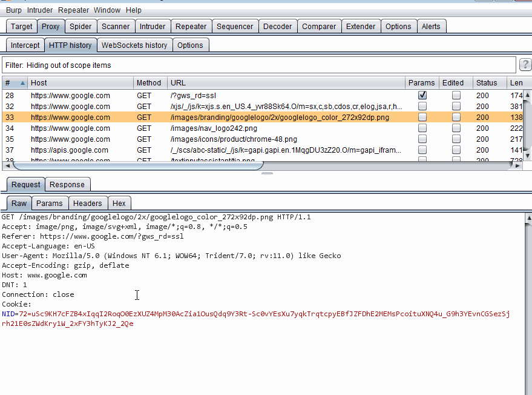Open the Intruder menu in the menu bar

click(x=39, y=10)
